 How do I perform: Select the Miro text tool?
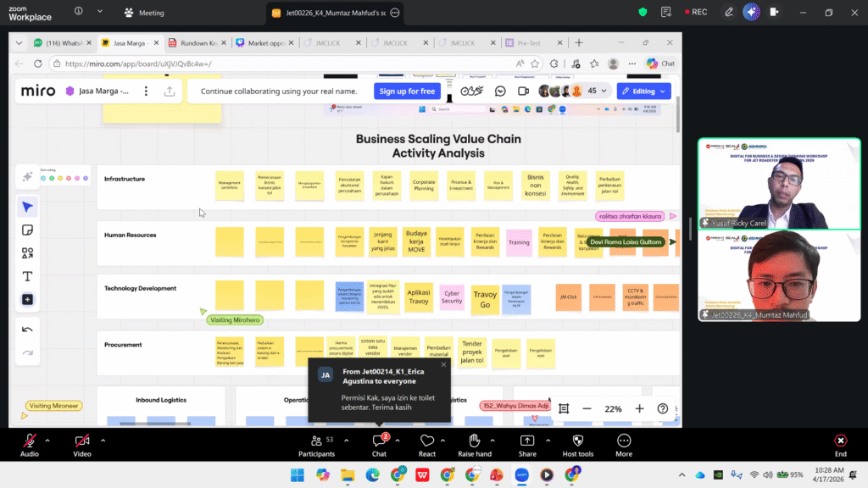(x=27, y=276)
